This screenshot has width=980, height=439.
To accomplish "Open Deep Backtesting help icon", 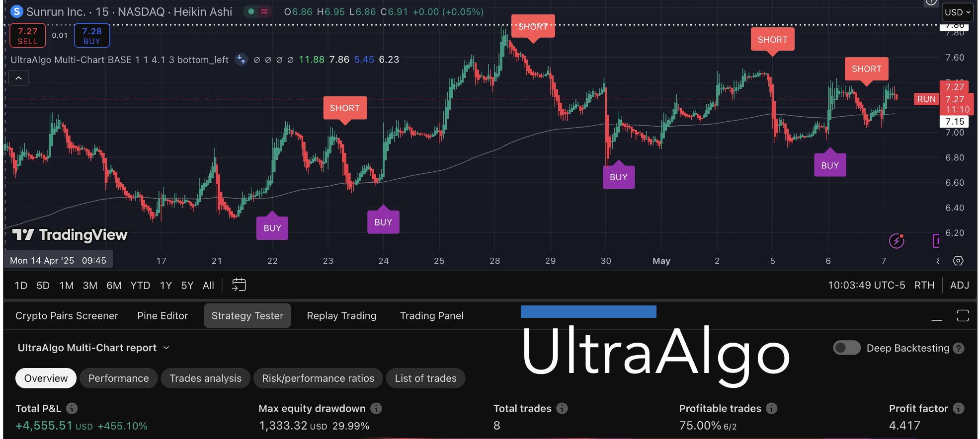I will pyautogui.click(x=959, y=348).
